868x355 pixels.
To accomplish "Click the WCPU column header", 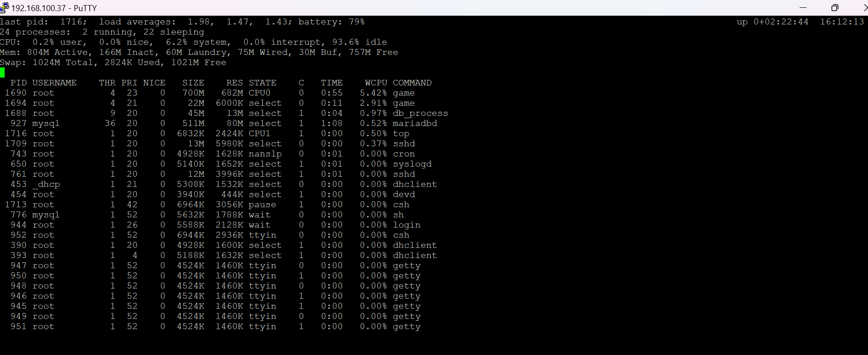I will pos(376,83).
